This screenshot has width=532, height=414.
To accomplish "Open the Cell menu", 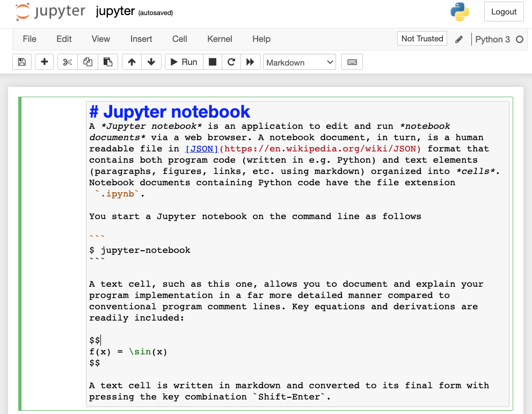I will pyautogui.click(x=179, y=39).
